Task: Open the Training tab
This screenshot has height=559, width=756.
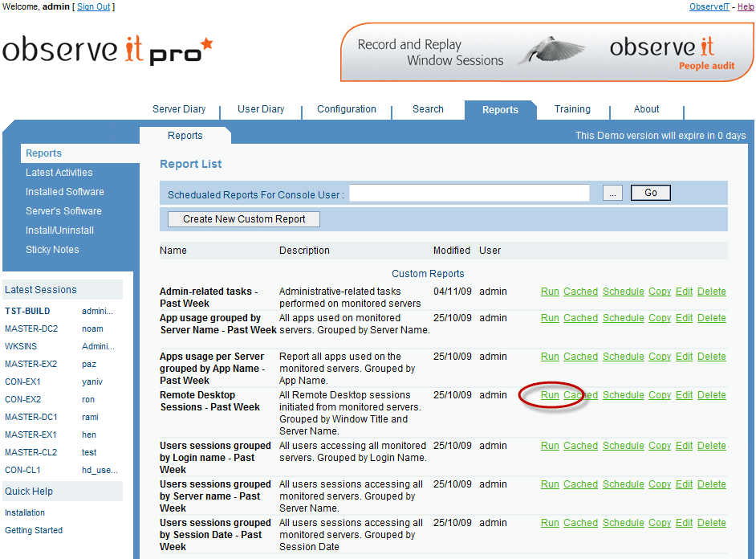Action: [572, 109]
